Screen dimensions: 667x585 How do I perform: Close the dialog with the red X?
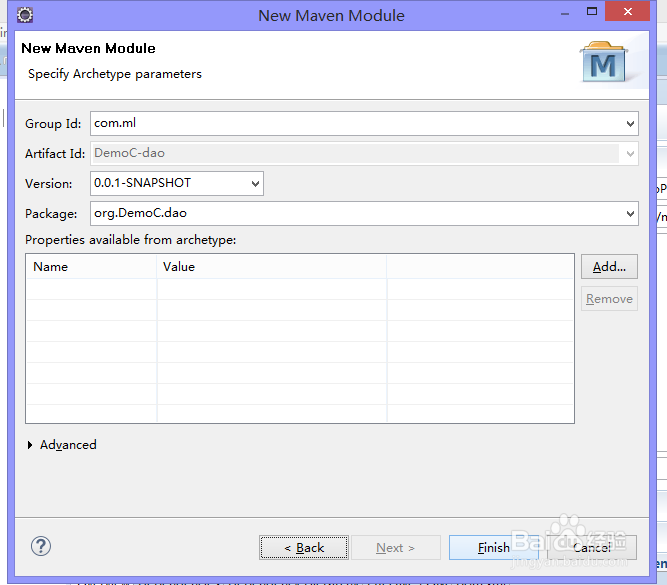[x=627, y=11]
